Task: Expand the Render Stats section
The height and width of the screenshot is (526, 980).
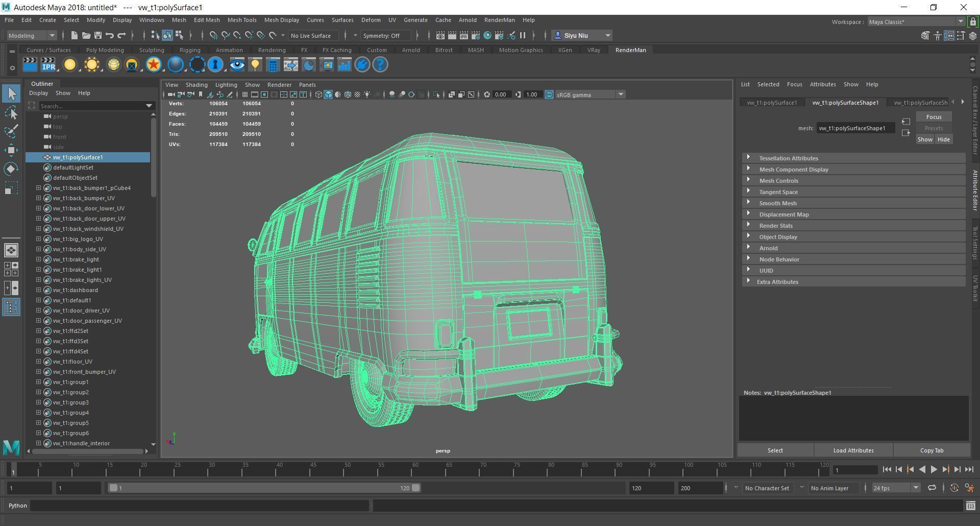Action: click(853, 226)
